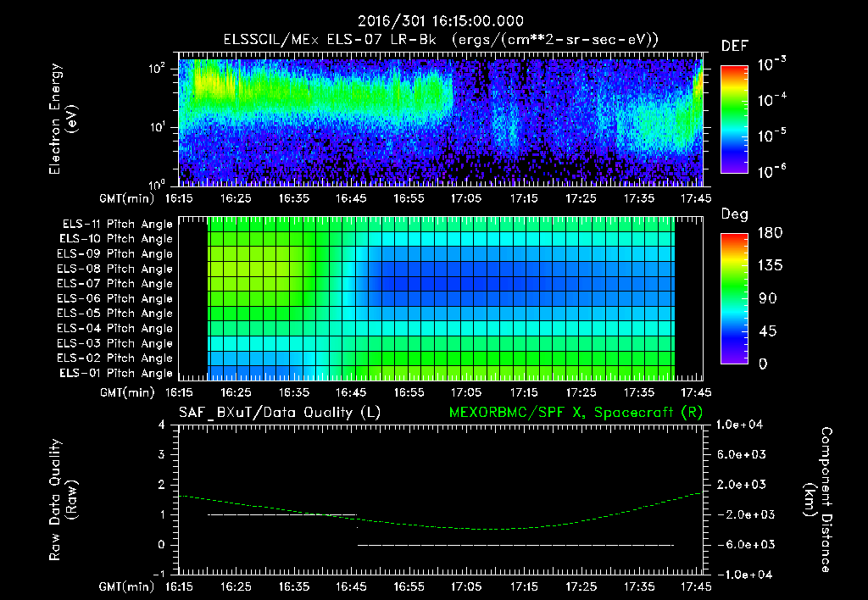Click the 'ELS-07 Pitch Angle' row label
The width and height of the screenshot is (868, 600).
click(114, 284)
